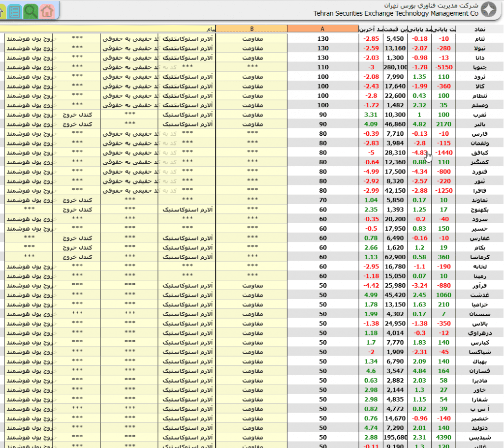
Task: Click the نماد column header
Action: (x=480, y=29)
